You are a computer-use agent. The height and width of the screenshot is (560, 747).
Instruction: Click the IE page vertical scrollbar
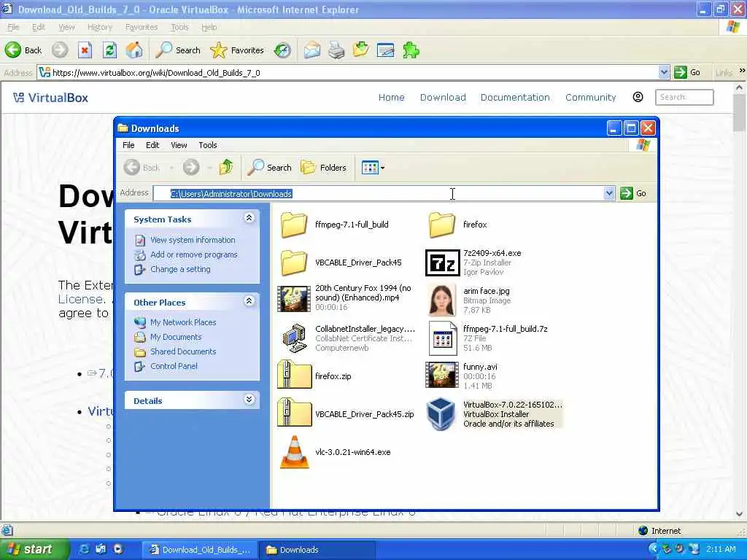pos(739,300)
